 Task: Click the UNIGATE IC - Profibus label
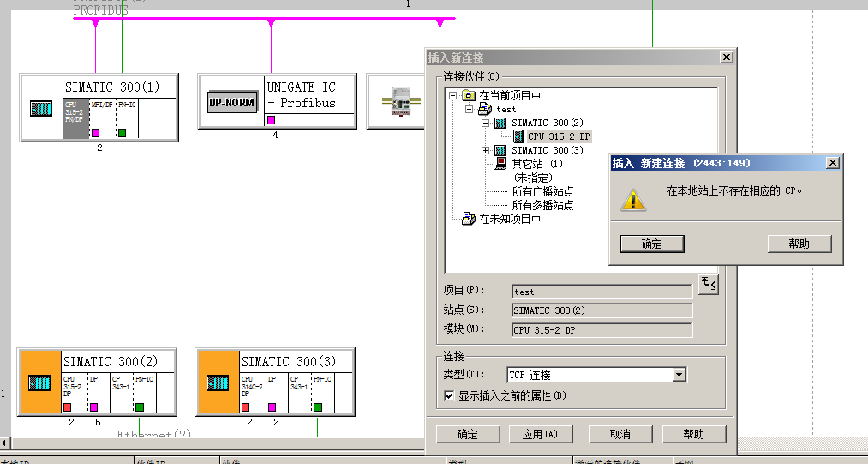coord(302,95)
